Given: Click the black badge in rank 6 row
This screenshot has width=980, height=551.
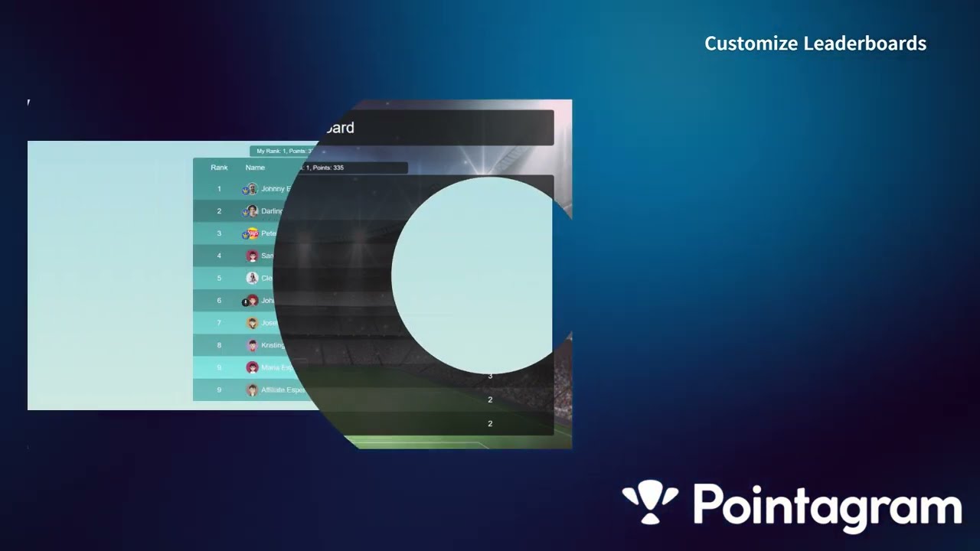Looking at the screenshot, I should point(245,302).
